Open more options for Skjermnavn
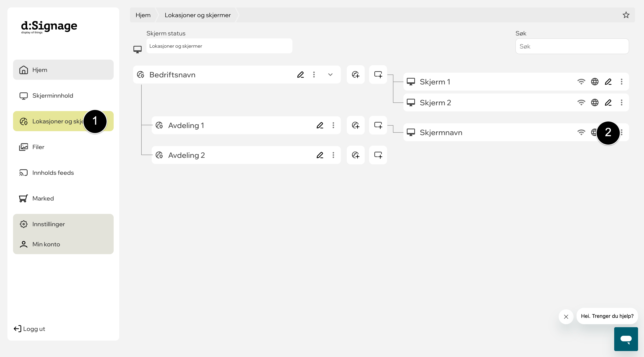The height and width of the screenshot is (357, 644). pyautogui.click(x=622, y=132)
